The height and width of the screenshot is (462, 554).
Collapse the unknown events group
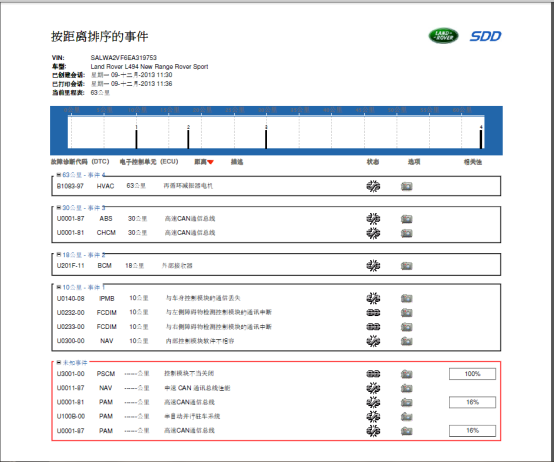point(59,362)
